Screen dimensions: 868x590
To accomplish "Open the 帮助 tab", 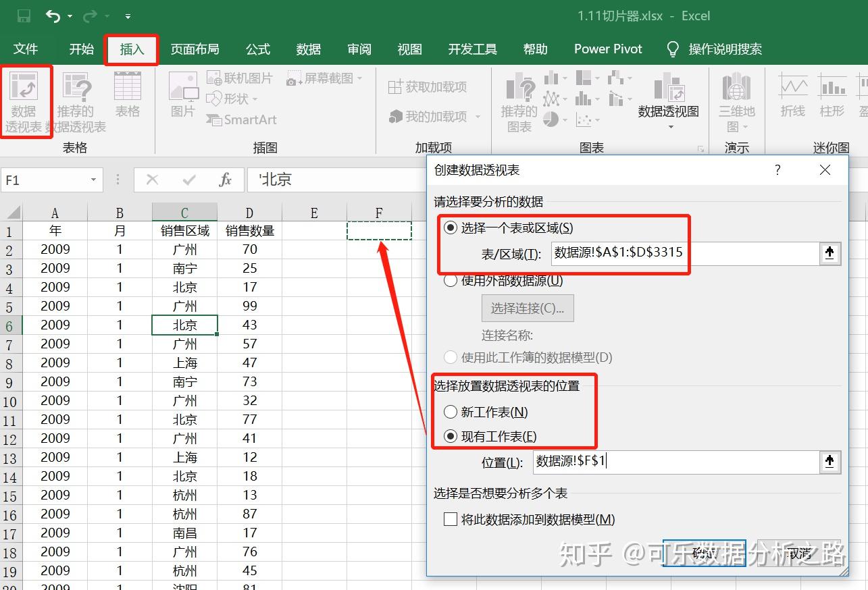I will [536, 49].
